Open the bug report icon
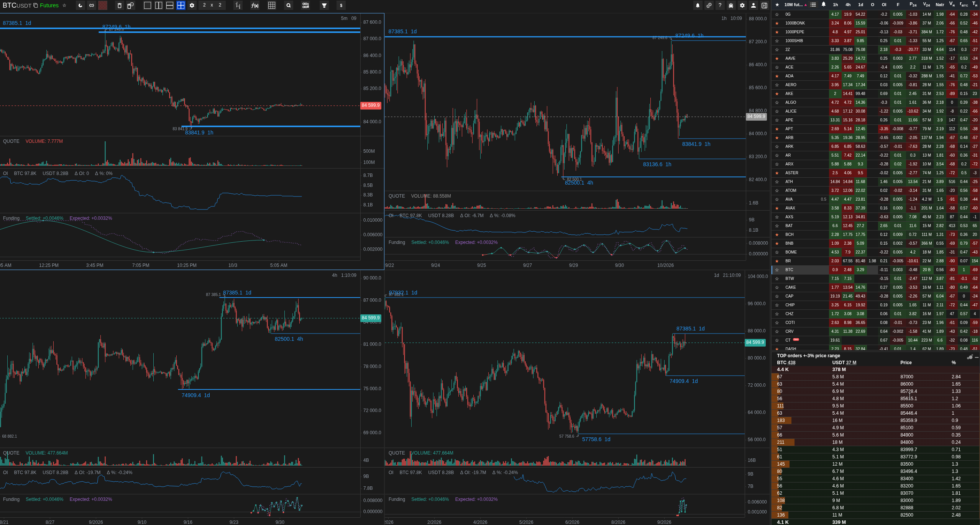 731,5
